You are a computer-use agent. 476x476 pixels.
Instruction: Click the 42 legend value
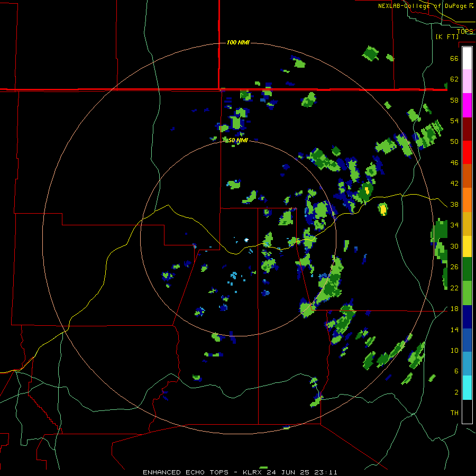pos(454,184)
